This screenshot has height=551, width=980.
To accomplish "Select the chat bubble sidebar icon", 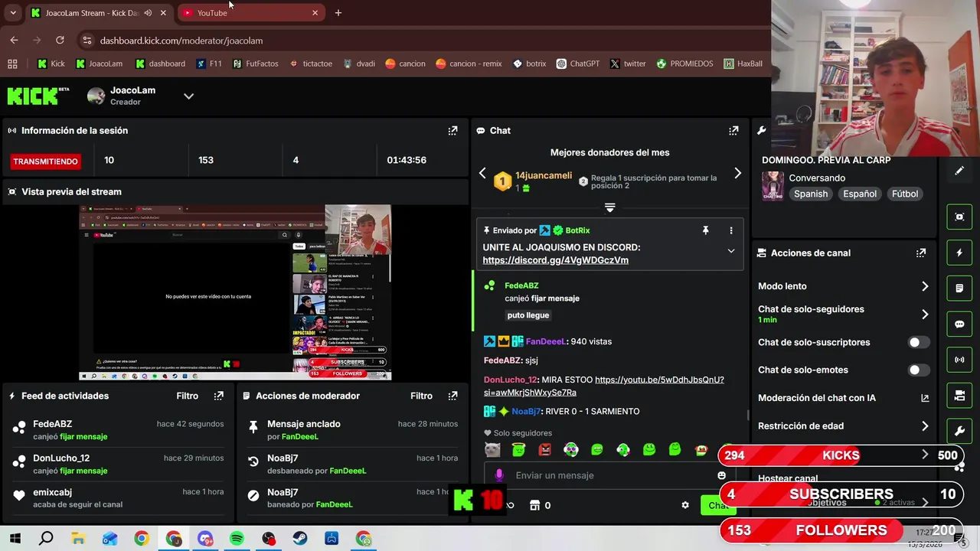I will (959, 324).
